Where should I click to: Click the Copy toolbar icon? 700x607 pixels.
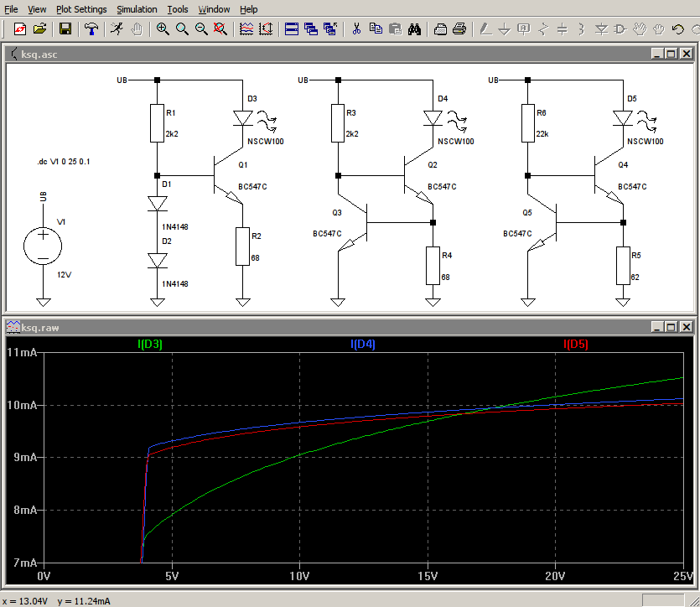(376, 29)
